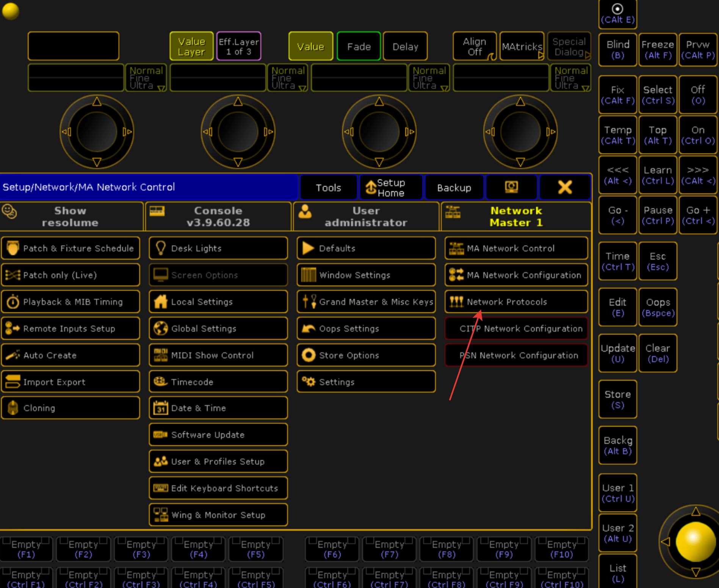719x588 pixels.
Task: Click the Tools button
Action: pos(329,187)
